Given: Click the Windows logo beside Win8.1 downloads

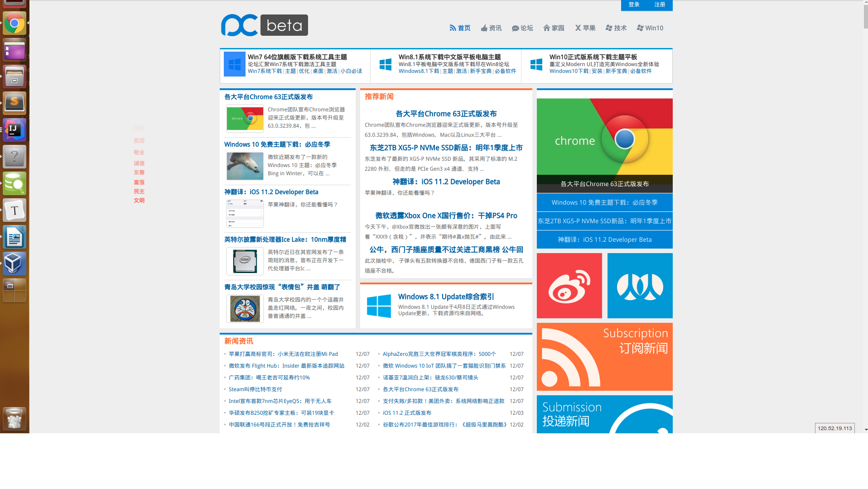Looking at the screenshot, I should 386,64.
